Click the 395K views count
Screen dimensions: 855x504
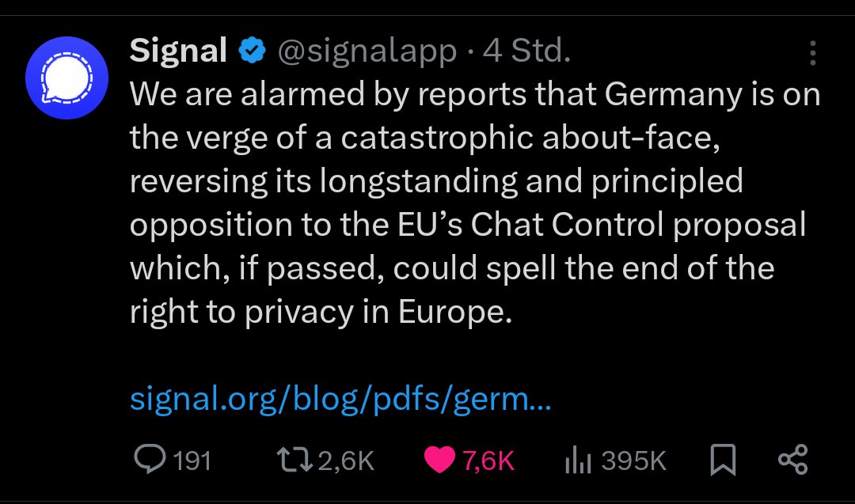[x=633, y=460]
